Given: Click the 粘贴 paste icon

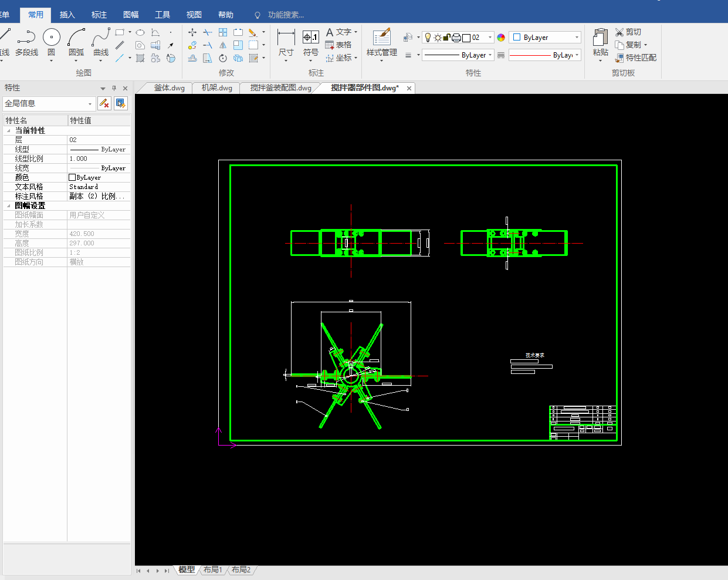Looking at the screenshot, I should pos(601,44).
